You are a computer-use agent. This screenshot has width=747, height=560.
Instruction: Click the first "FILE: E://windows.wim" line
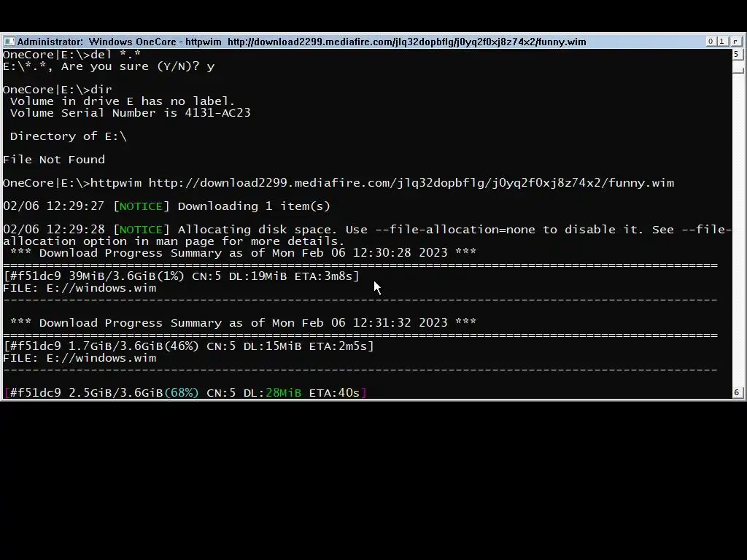click(80, 288)
